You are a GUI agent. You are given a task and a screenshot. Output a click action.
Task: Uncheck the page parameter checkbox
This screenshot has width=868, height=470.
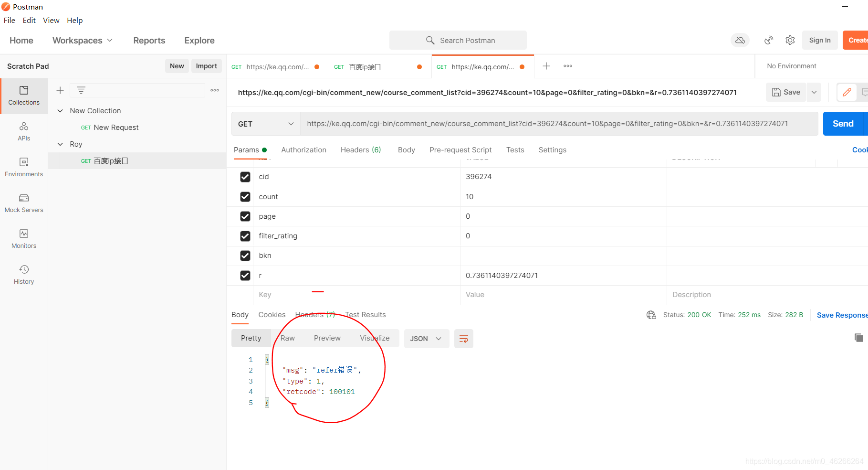click(x=245, y=216)
